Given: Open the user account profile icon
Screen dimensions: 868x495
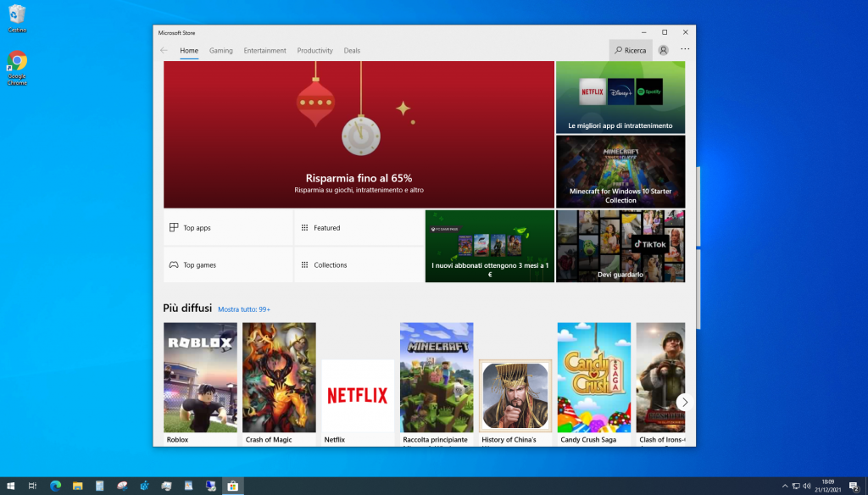Looking at the screenshot, I should click(x=663, y=50).
